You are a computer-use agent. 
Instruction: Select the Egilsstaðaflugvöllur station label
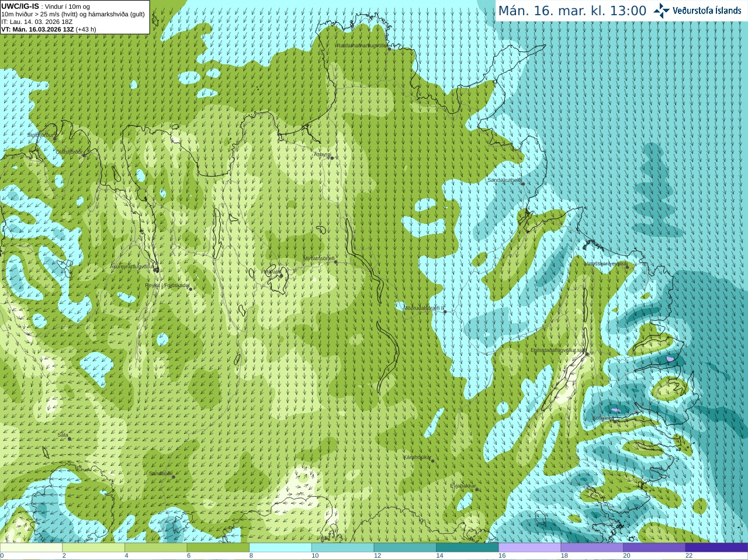click(557, 350)
